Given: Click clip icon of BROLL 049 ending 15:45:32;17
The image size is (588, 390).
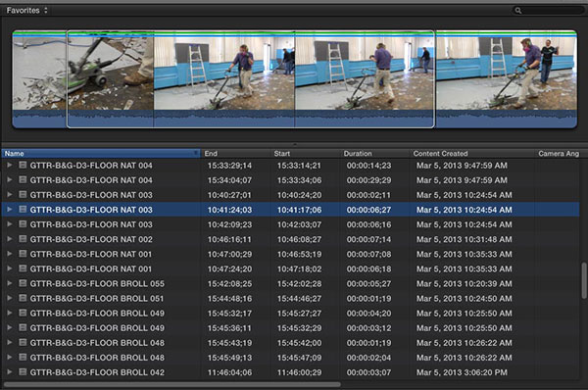Looking at the screenshot, I should pyautogui.click(x=23, y=313).
